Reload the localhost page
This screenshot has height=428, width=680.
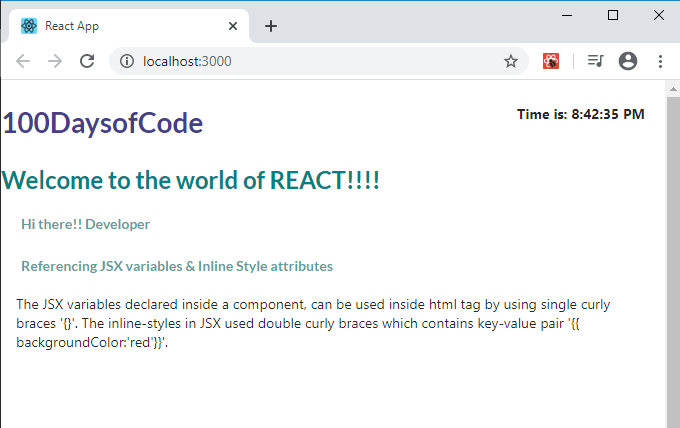point(87,61)
